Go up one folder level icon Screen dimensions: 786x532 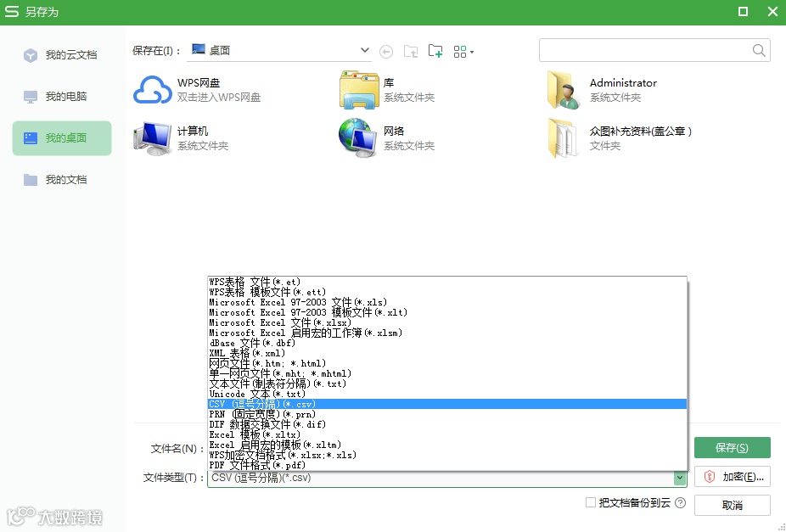(x=411, y=52)
